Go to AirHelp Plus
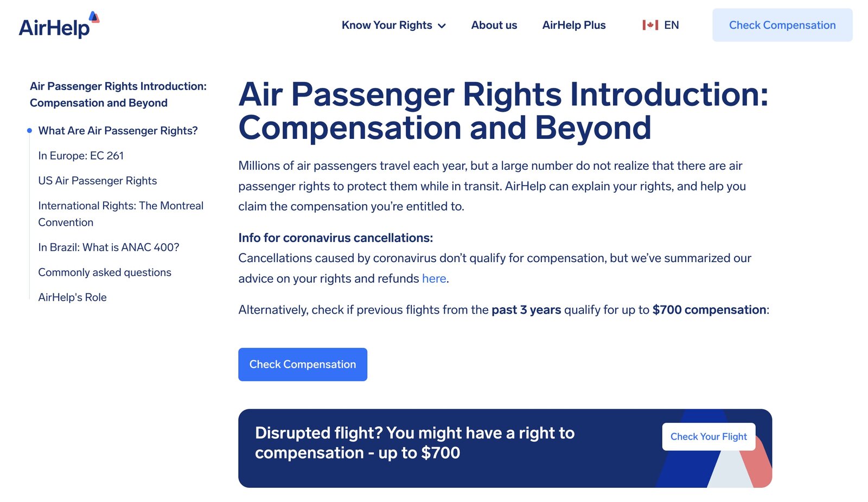The image size is (868, 502). [x=573, y=25]
